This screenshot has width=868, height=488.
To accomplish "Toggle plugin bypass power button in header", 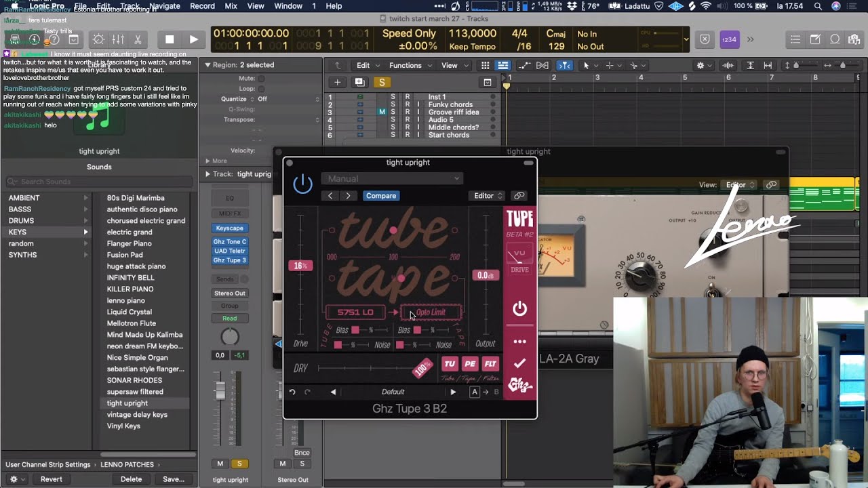I will coord(302,184).
